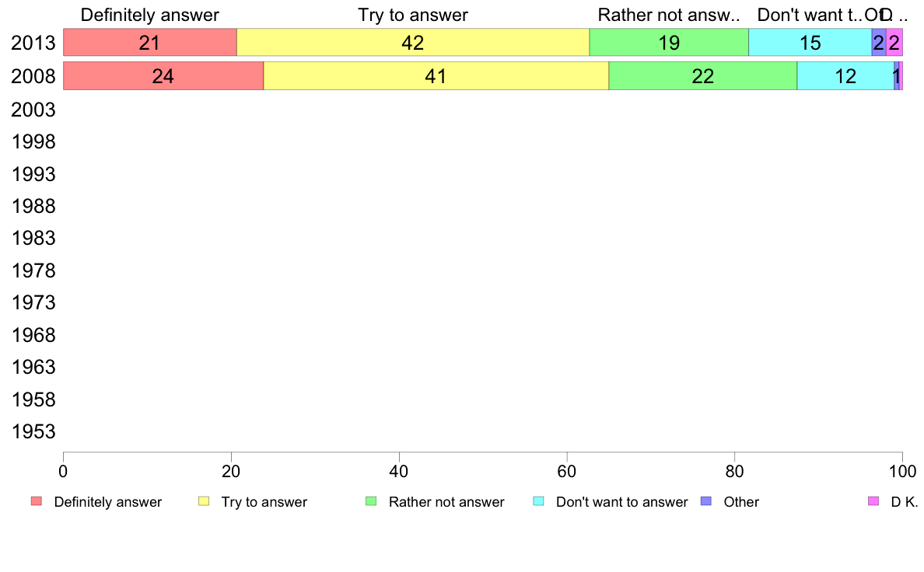Click the green Rather not answer legend swatch

click(x=371, y=501)
